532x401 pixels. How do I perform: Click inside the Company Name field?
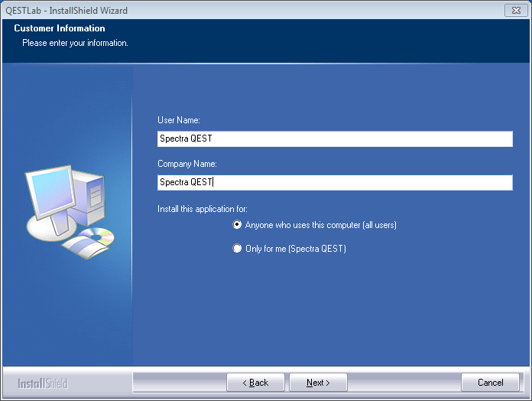[333, 182]
